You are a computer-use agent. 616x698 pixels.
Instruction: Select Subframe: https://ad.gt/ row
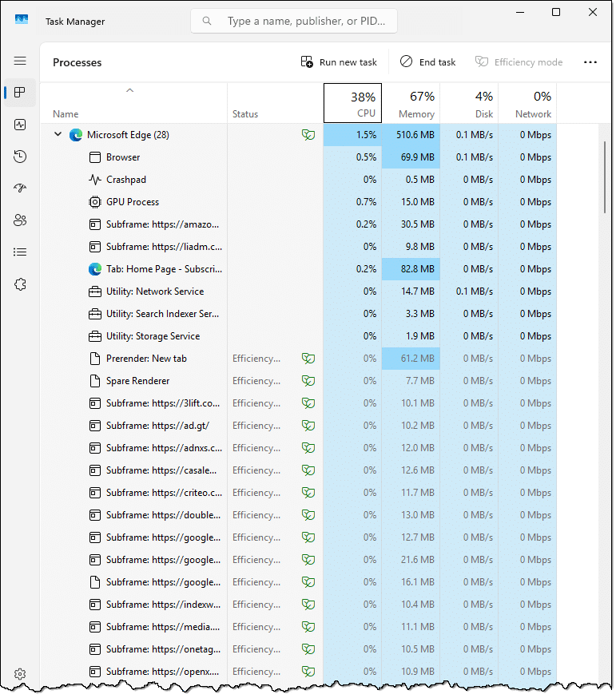(x=299, y=426)
